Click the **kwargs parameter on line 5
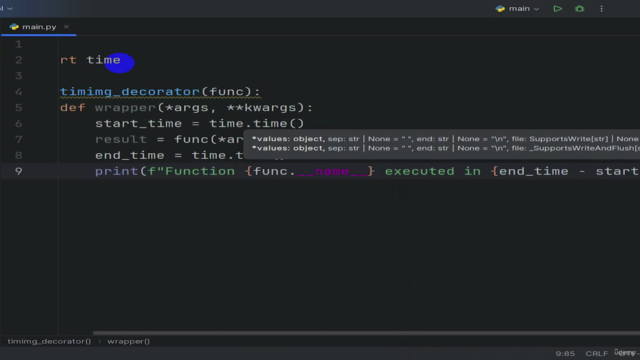This screenshot has height=360, width=640. pyautogui.click(x=261, y=108)
